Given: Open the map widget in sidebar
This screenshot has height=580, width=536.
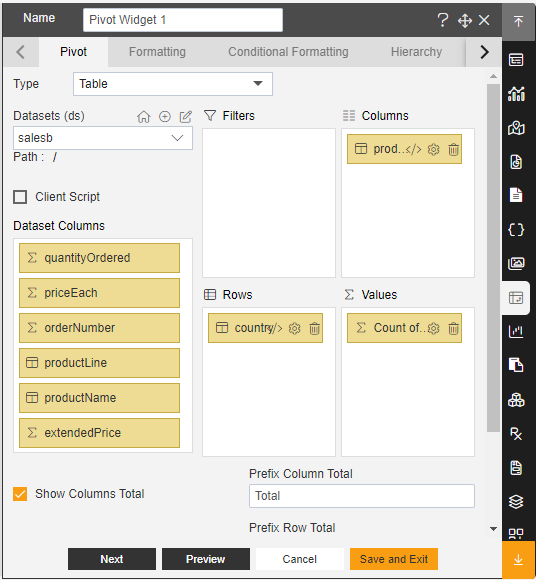Looking at the screenshot, I should click(516, 128).
